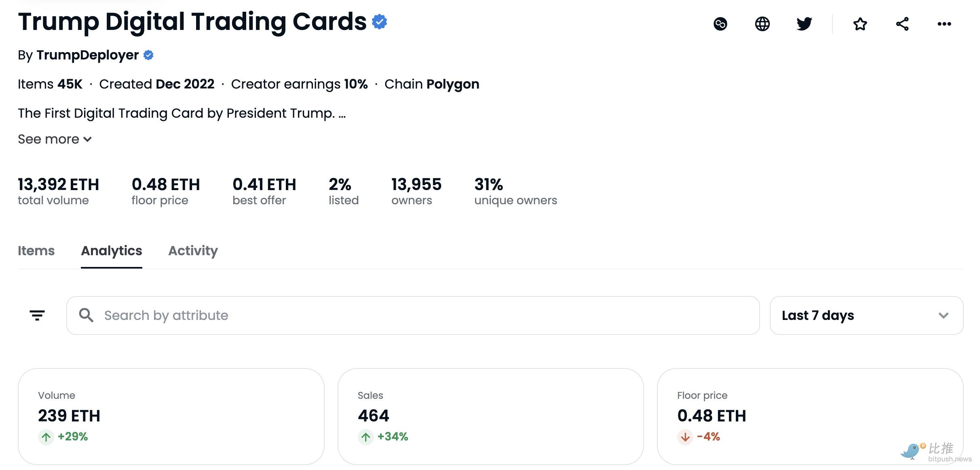Share the collection via share icon
Screen dimensions: 980x470
tap(902, 24)
